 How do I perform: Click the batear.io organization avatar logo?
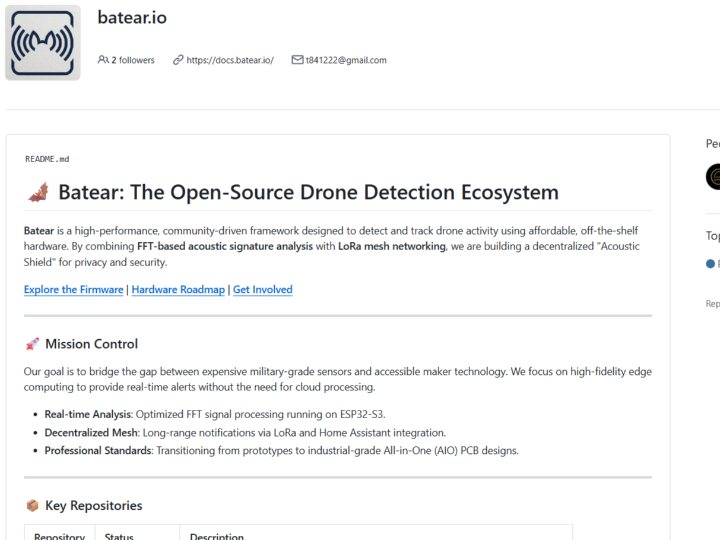(x=43, y=42)
